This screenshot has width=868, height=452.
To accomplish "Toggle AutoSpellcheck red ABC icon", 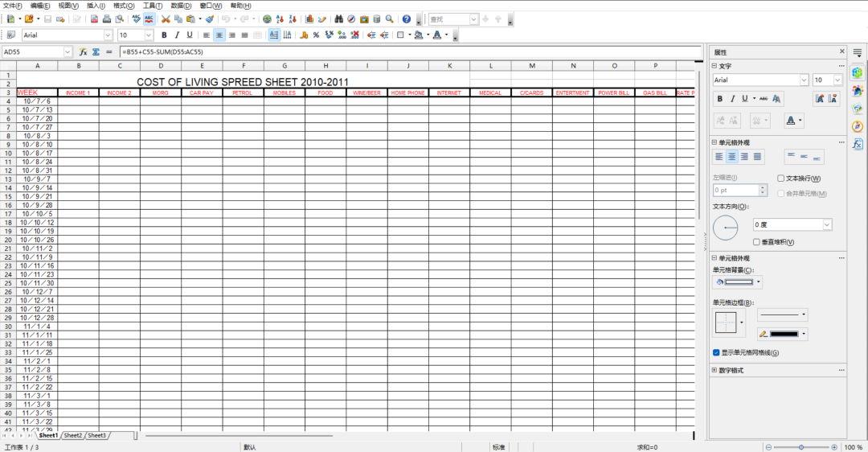I will 149,19.
